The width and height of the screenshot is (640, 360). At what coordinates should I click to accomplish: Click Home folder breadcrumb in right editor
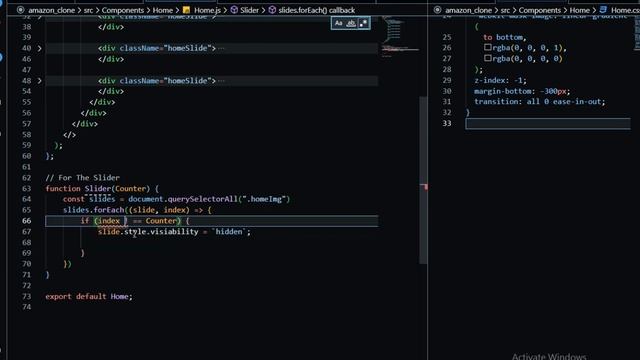pyautogui.click(x=580, y=10)
